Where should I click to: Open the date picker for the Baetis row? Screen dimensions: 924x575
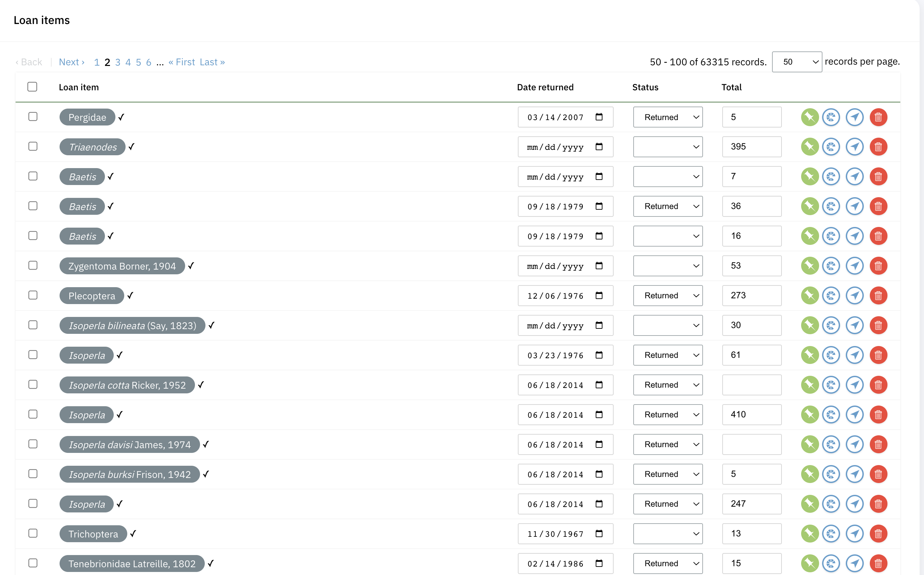point(599,177)
